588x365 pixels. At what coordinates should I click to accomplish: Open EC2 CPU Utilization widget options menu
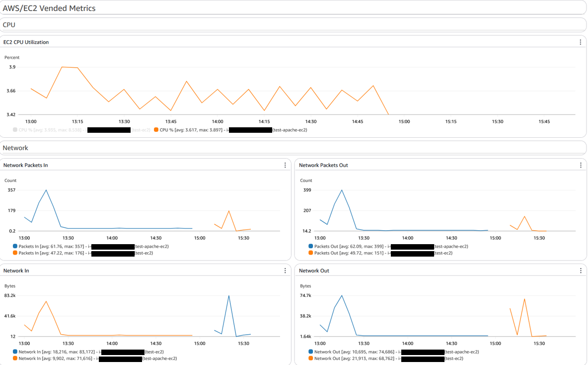(x=580, y=42)
